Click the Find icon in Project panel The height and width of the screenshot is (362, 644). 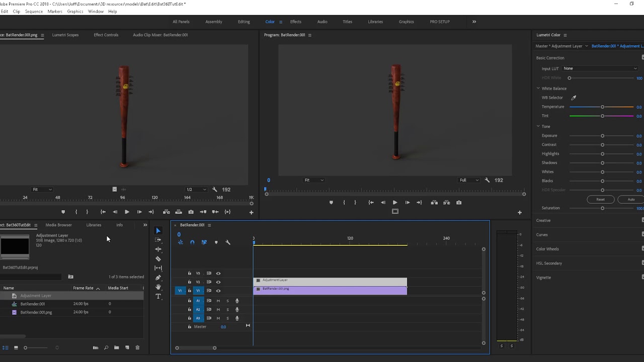click(x=106, y=347)
